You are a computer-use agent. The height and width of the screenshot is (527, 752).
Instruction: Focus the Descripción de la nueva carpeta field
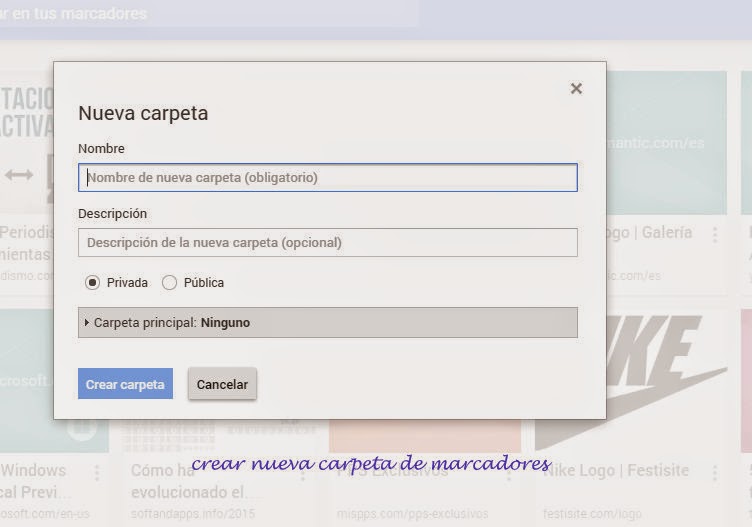328,243
